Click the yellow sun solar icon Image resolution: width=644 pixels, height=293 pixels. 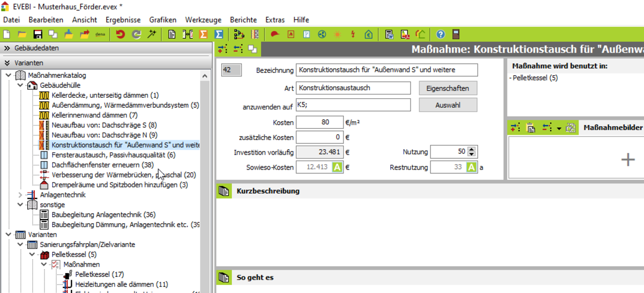point(337,34)
